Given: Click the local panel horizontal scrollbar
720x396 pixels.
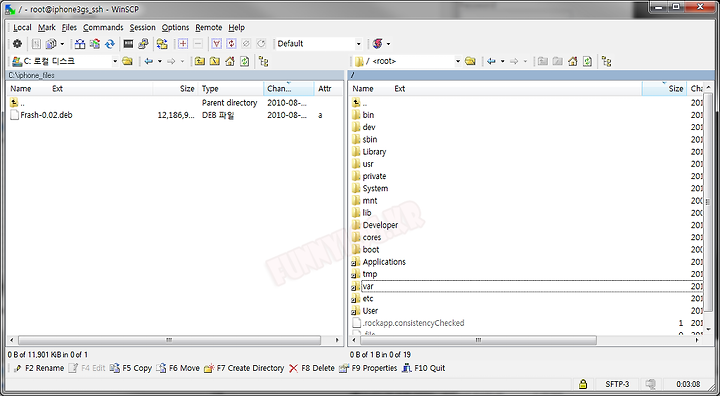Looking at the screenshot, I should [169, 340].
